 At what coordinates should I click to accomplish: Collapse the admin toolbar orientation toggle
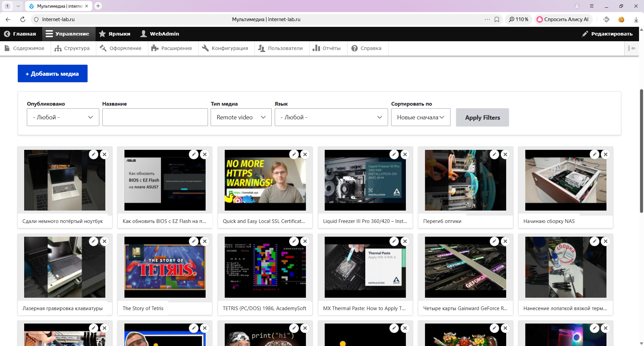[632, 48]
